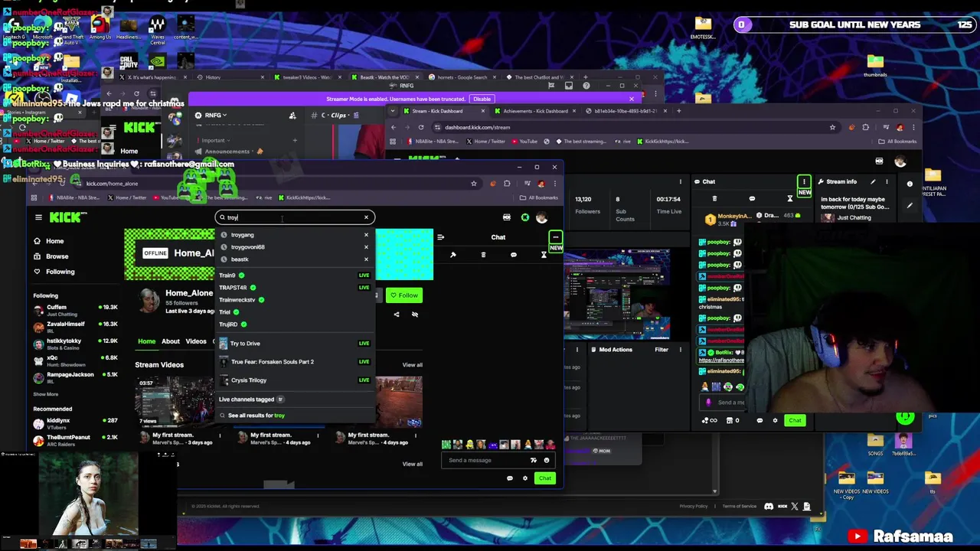Go to Home in Kick sidebar
Image resolution: width=980 pixels, height=551 pixels.
[x=54, y=241]
